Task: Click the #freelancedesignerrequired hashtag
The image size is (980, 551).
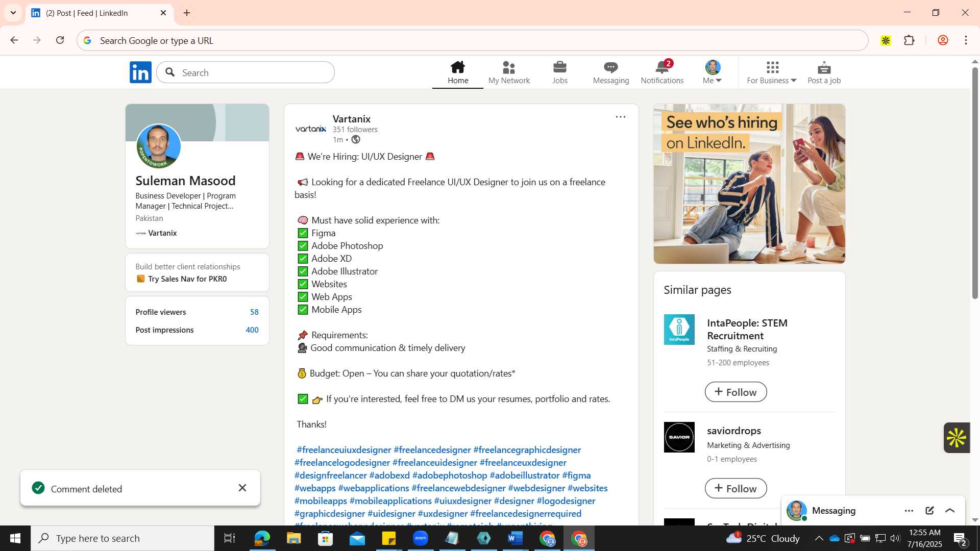Action: pyautogui.click(x=526, y=514)
